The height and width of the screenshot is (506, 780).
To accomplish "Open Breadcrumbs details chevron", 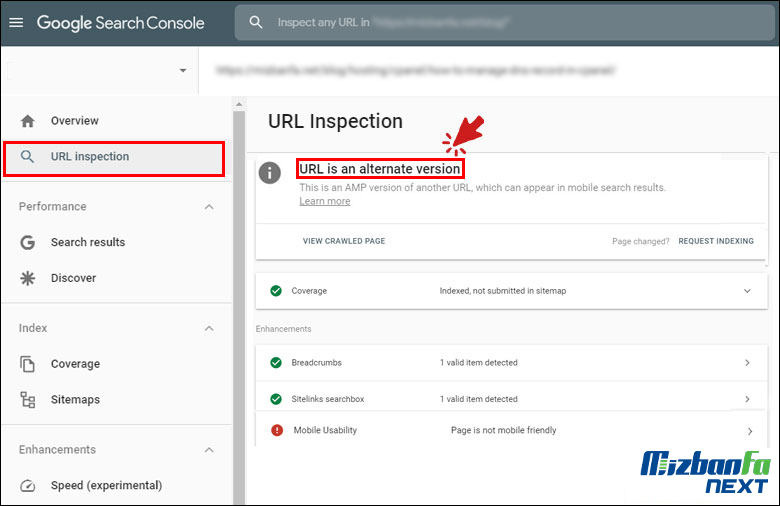I will (x=747, y=363).
